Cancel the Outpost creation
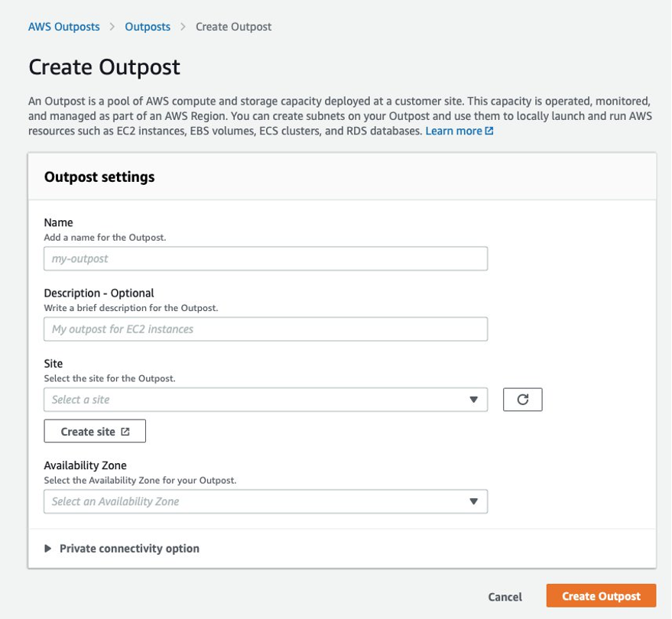Viewport: 672px width, 619px height. [x=505, y=597]
